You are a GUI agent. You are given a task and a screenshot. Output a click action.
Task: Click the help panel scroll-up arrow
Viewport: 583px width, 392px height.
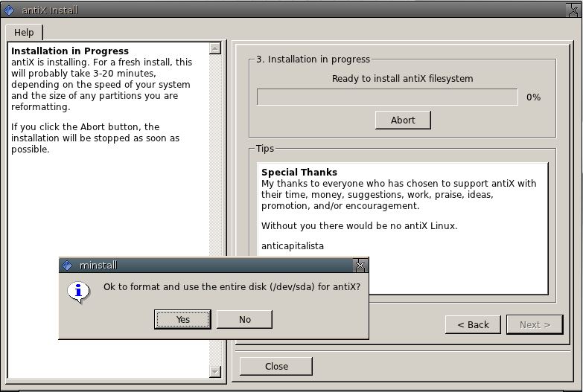215,48
